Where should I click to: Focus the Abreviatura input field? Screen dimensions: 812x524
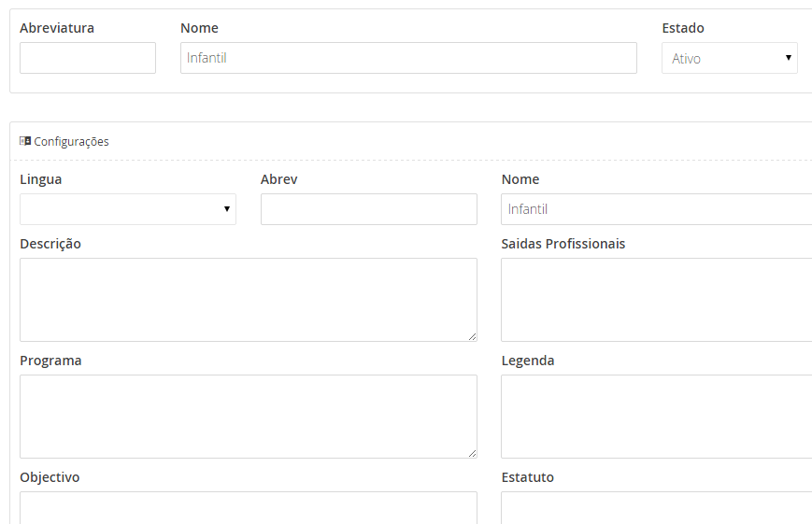pyautogui.click(x=88, y=58)
